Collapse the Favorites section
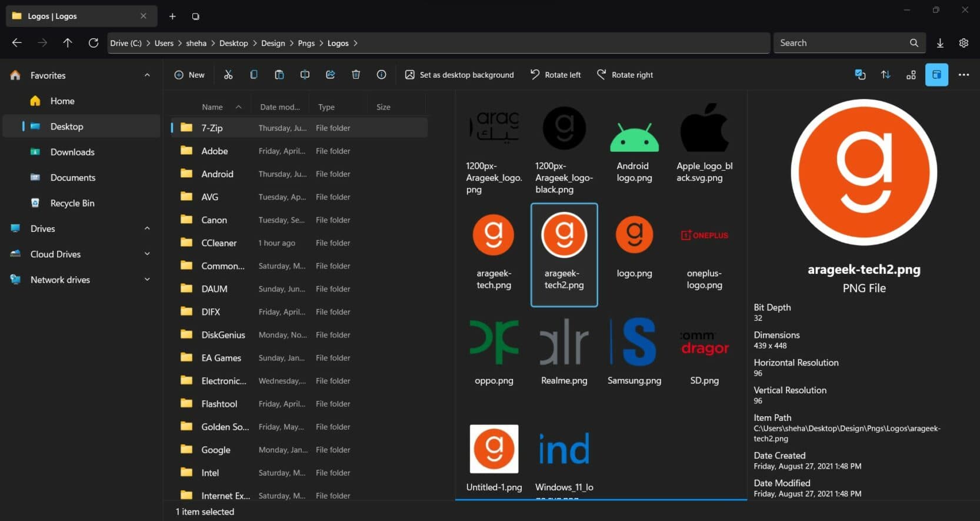 [x=147, y=75]
